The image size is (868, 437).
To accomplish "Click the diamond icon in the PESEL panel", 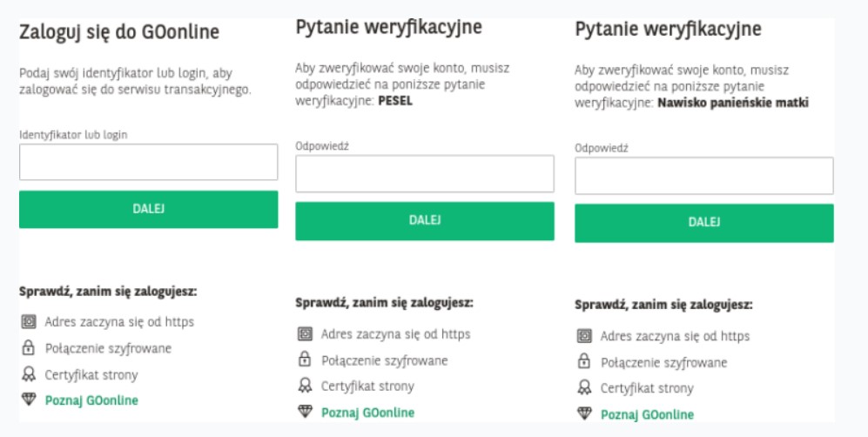I will (305, 412).
